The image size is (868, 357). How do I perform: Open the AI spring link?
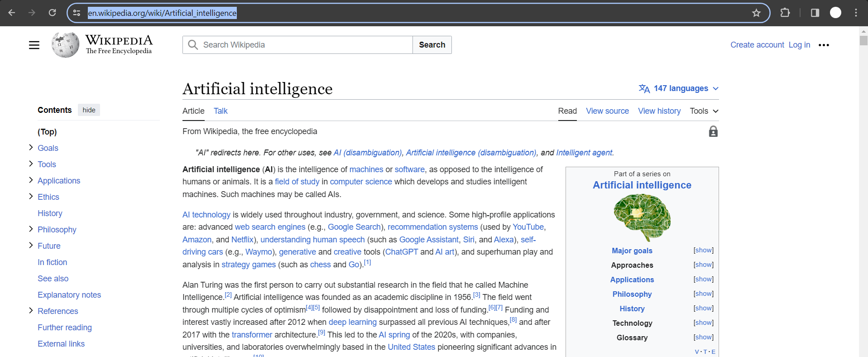pyautogui.click(x=394, y=335)
